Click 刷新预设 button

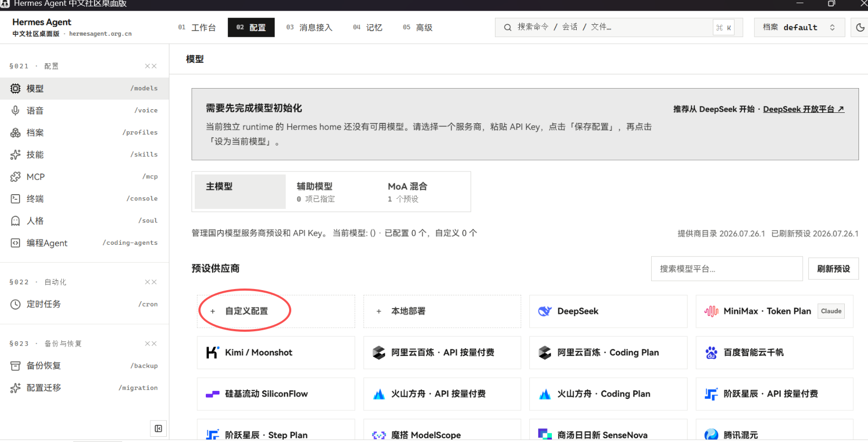click(x=834, y=269)
